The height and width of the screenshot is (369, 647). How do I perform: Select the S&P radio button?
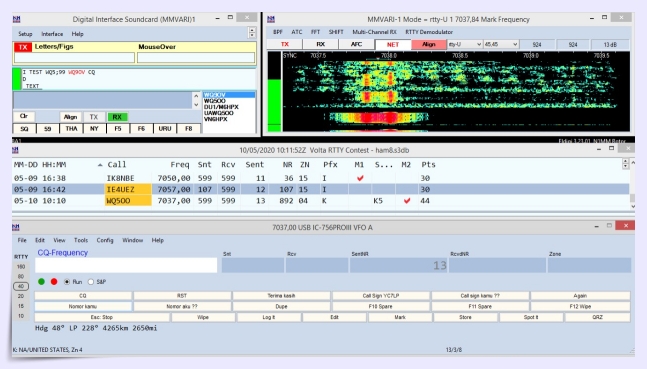pos(91,281)
